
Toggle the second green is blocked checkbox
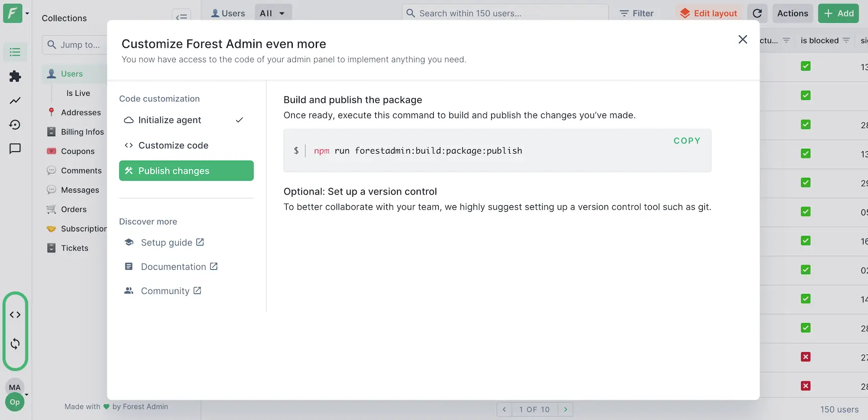[x=806, y=95]
